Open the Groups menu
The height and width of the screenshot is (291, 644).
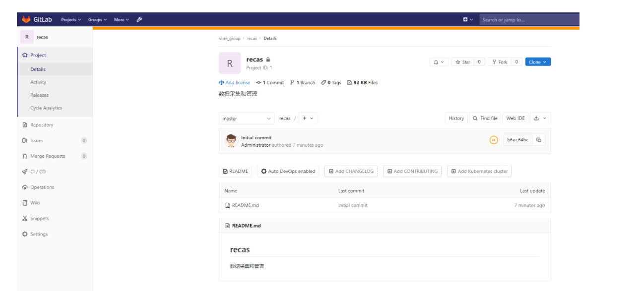97,19
